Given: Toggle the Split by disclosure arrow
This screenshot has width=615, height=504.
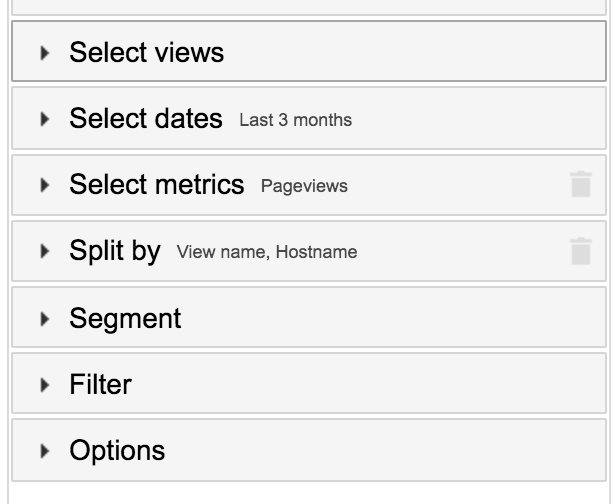Looking at the screenshot, I should click(45, 251).
